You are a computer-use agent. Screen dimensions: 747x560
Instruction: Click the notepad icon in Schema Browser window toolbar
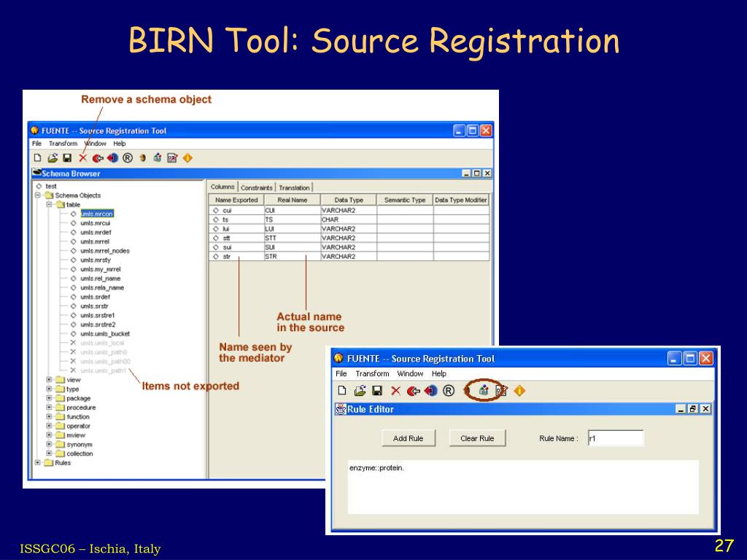point(172,158)
